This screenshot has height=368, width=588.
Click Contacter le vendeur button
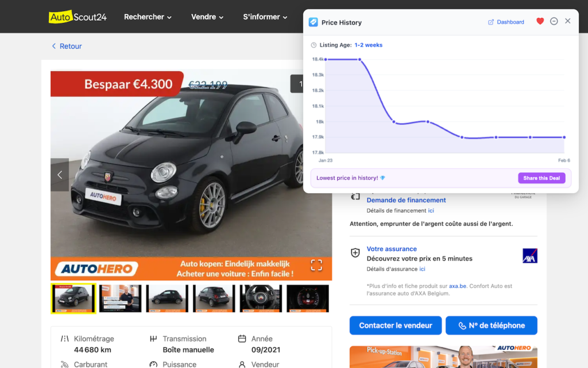396,325
